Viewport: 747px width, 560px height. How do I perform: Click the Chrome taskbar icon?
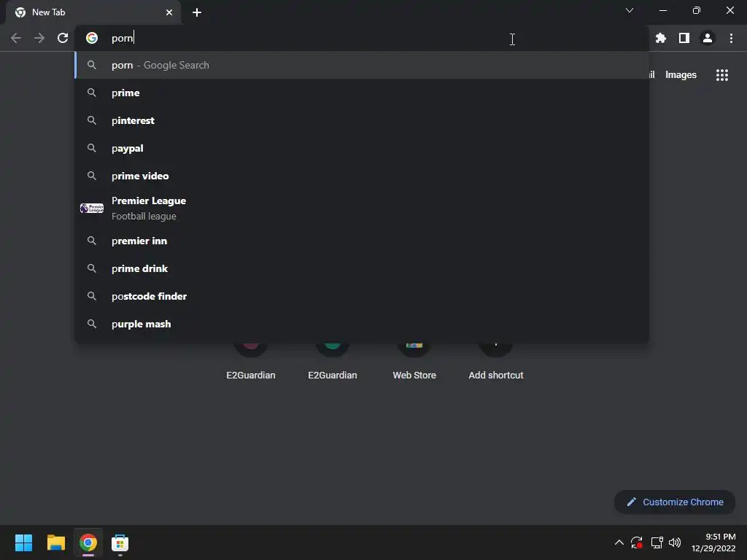point(88,542)
